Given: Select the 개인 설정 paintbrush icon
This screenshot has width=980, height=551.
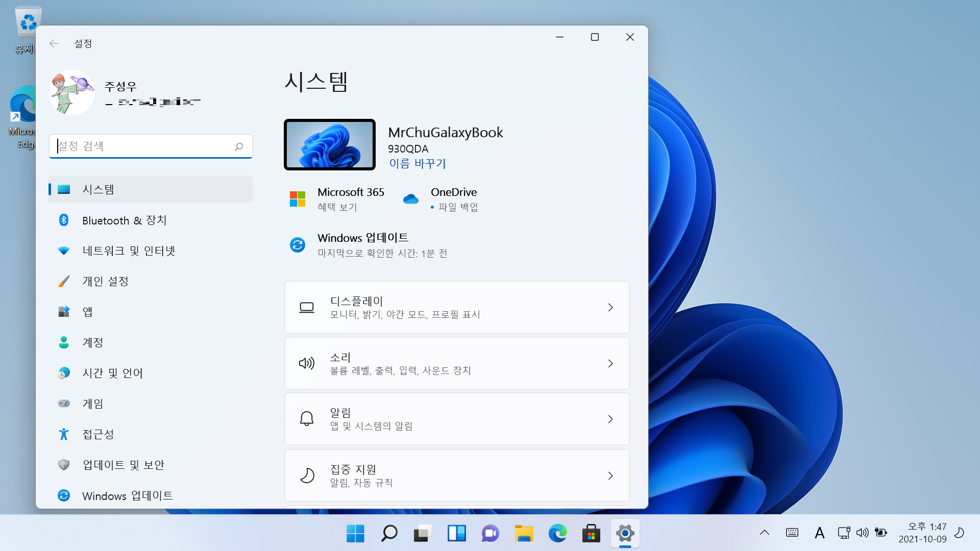Looking at the screenshot, I should point(64,281).
